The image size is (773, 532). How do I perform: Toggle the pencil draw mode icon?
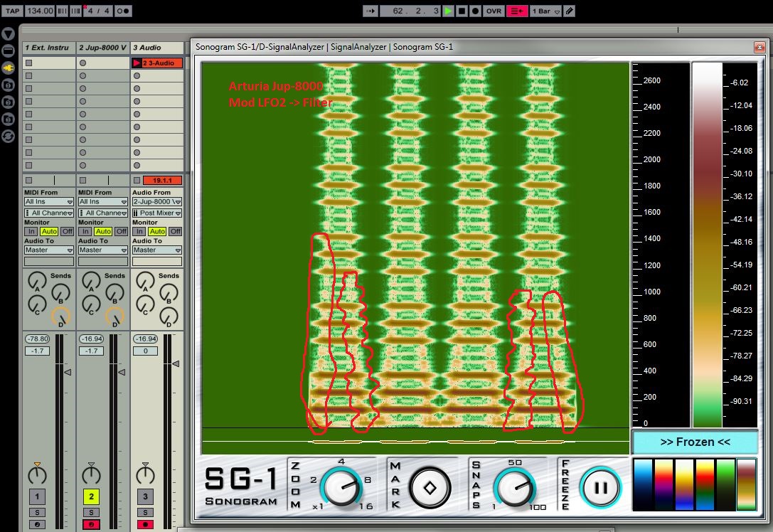click(570, 11)
